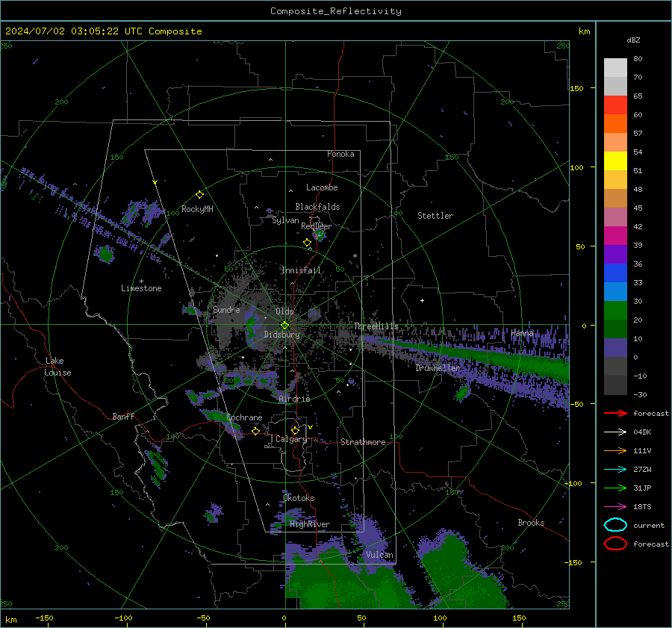The image size is (672, 628).
Task: Select the cyan 27ZW arrow icon
Action: pos(615,470)
